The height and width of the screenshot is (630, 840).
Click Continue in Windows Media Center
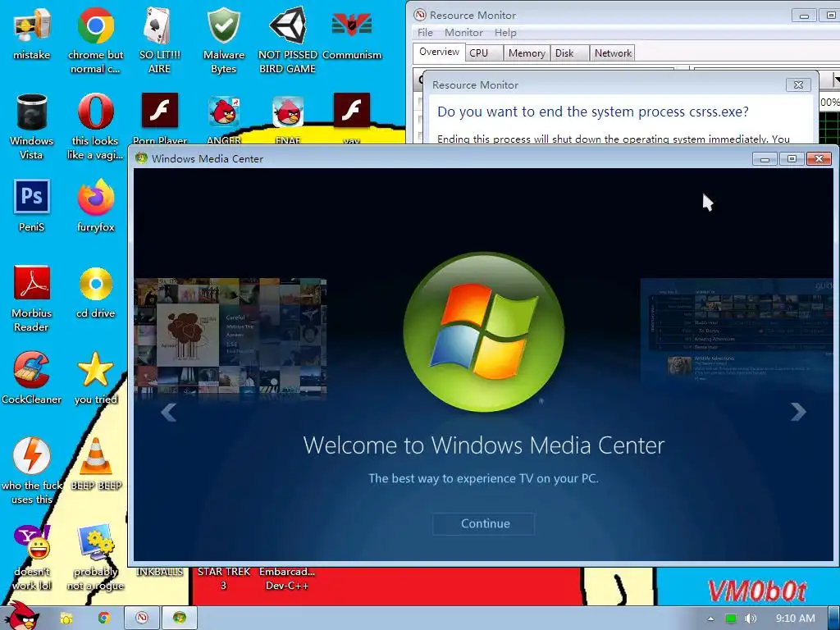[484, 523]
